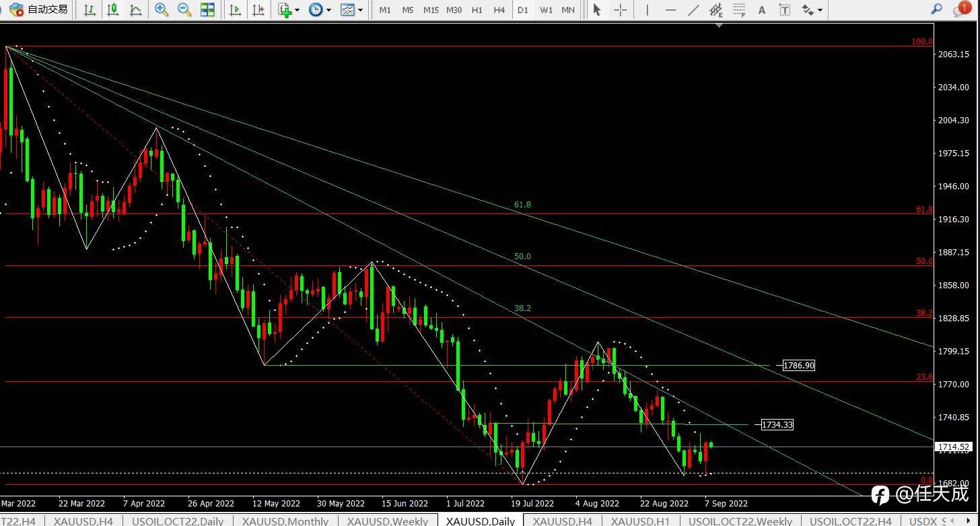This screenshot has width=980, height=526.
Task: Open the add indicators dropdown
Action: (289, 9)
